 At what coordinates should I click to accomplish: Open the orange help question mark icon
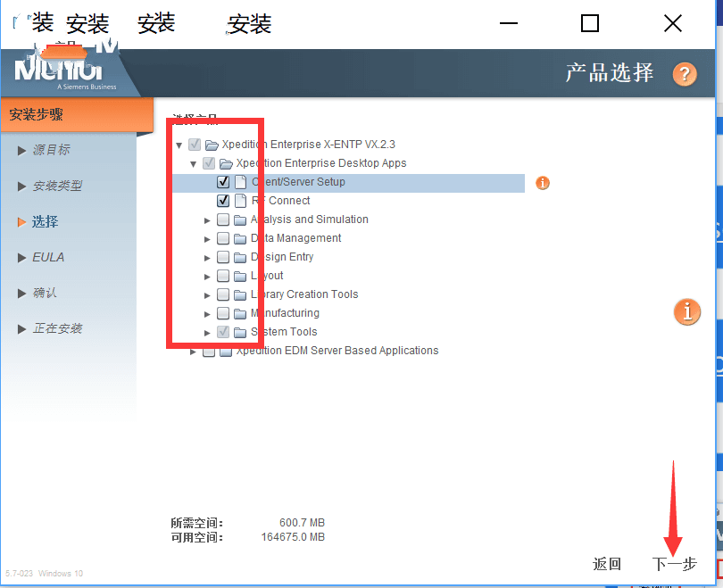[x=685, y=74]
